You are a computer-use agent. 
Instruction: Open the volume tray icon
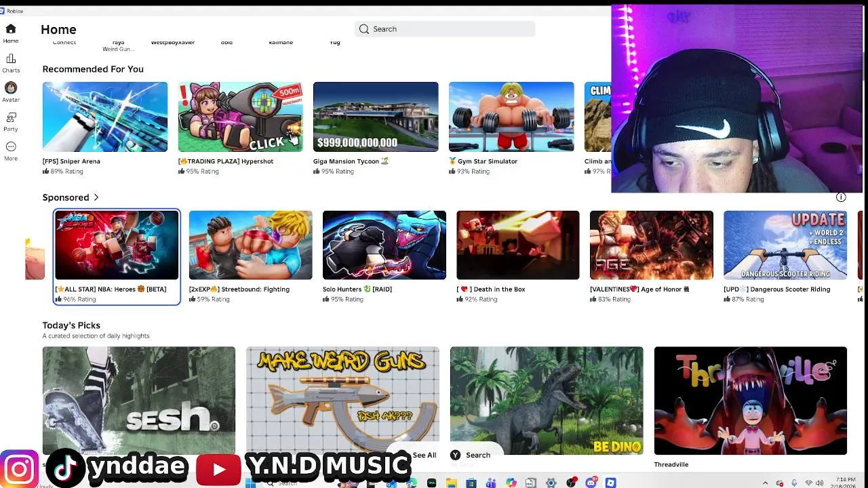pos(819,483)
